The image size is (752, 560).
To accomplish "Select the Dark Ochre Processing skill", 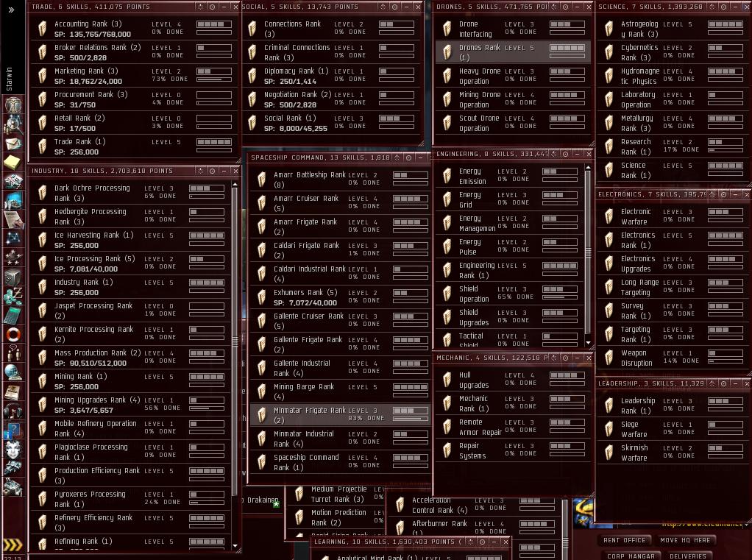I will point(130,193).
